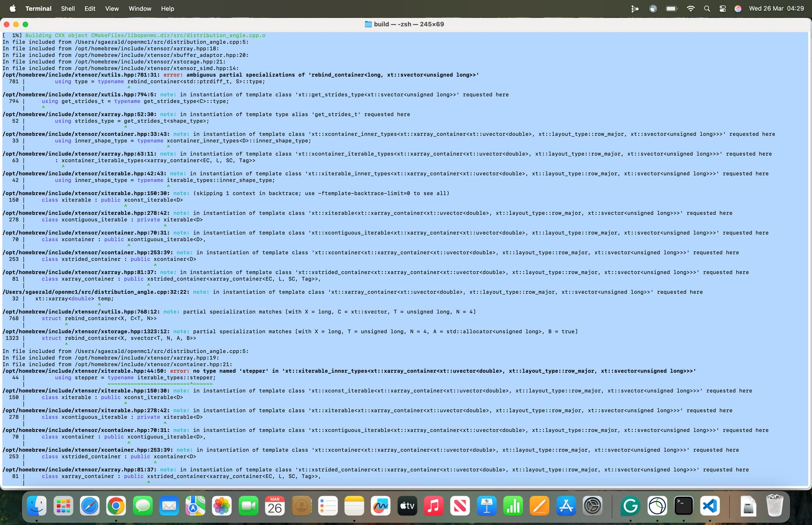The width and height of the screenshot is (812, 525).
Task: Open the Finder icon in Dock
Action: (37, 506)
